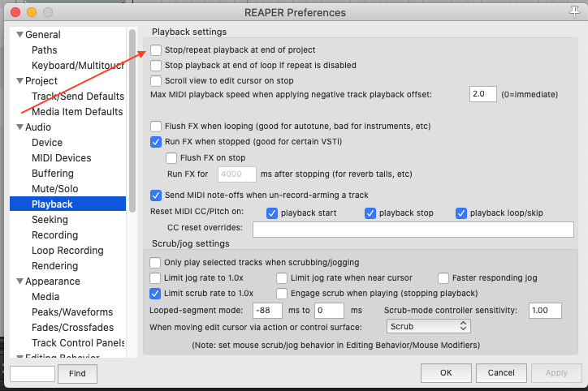Uncheck Run FX when stopped
The width and height of the screenshot is (588, 391).
(x=156, y=142)
